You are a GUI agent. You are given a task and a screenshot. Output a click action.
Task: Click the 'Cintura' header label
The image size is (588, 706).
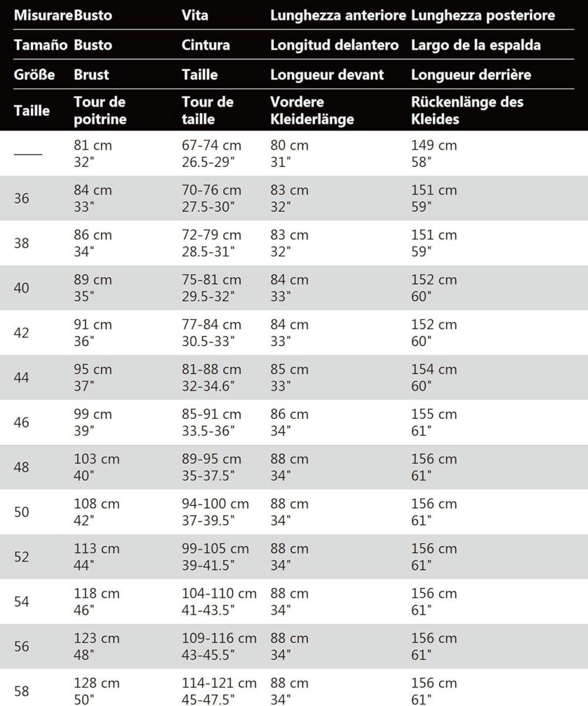(x=205, y=45)
